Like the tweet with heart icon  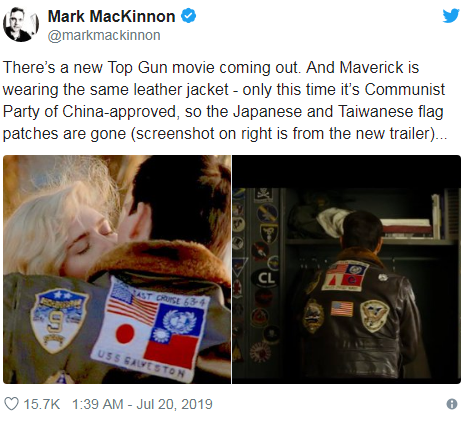point(11,404)
